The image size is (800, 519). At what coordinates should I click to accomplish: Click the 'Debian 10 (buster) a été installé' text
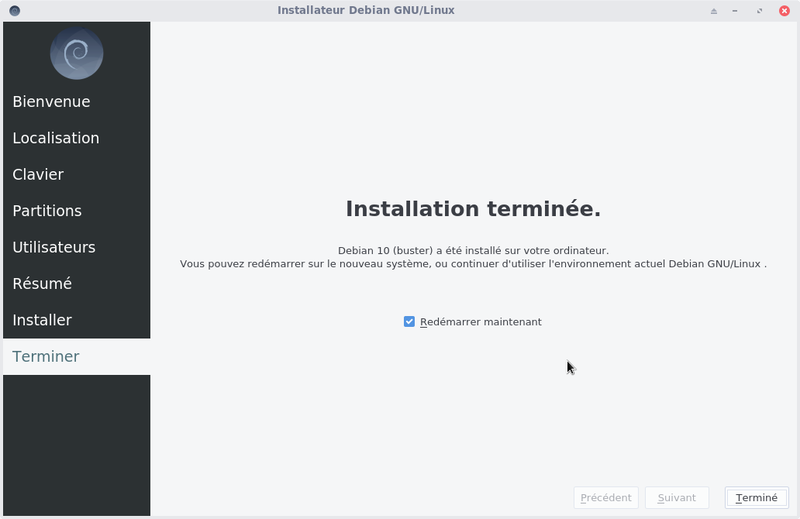(473, 251)
